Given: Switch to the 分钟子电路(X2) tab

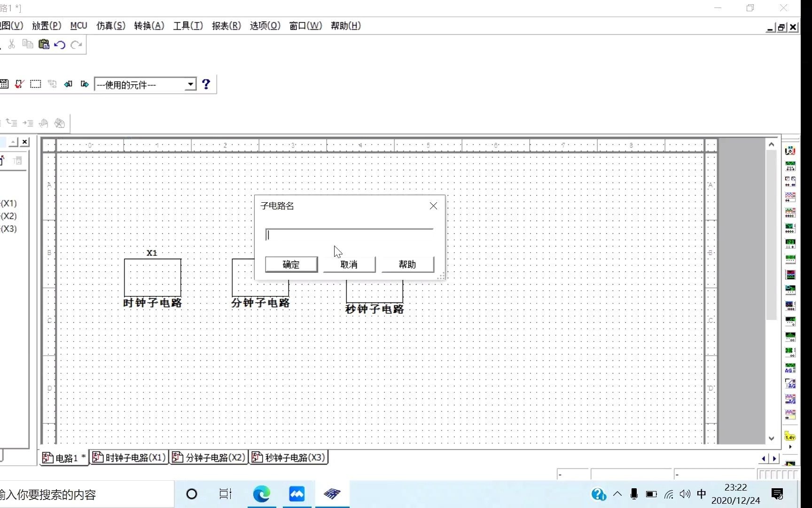Looking at the screenshot, I should [209, 457].
